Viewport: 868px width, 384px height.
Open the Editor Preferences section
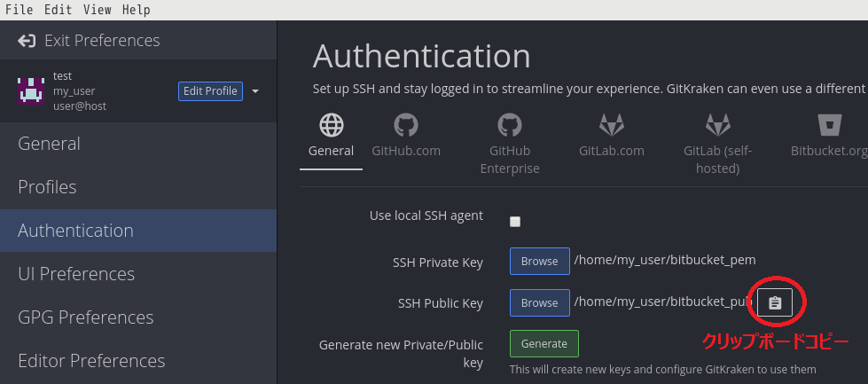(x=91, y=361)
